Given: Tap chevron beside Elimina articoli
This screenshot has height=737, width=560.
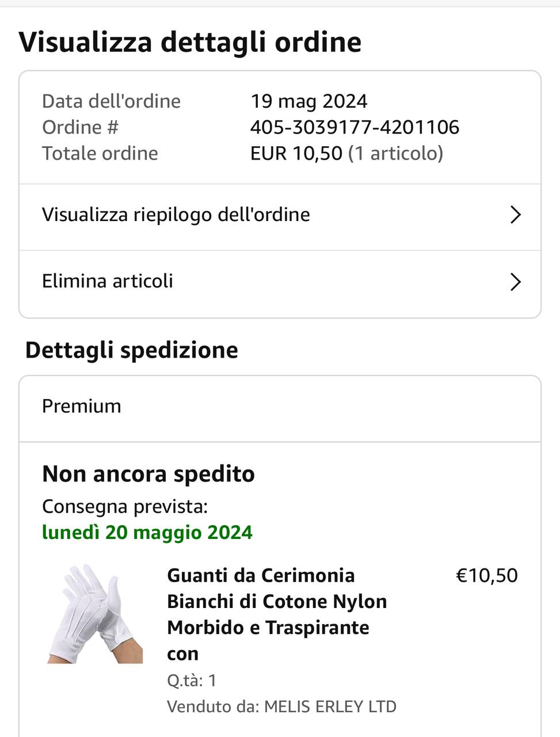Looking at the screenshot, I should point(515,282).
